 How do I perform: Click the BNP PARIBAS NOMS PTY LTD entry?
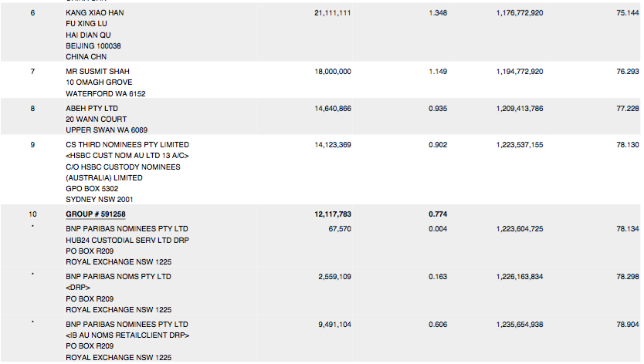click(119, 276)
